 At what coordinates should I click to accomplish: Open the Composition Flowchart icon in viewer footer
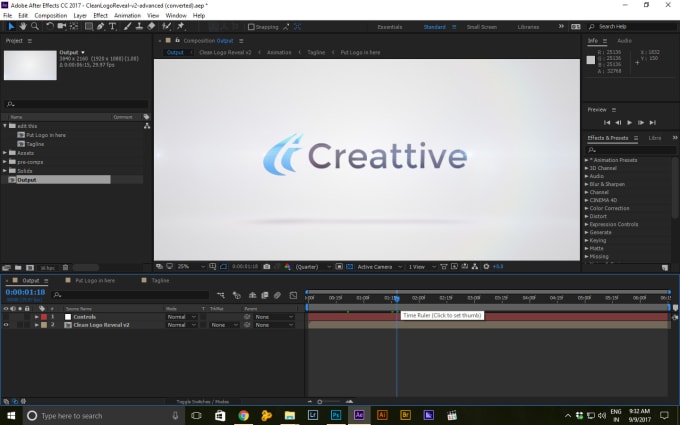(x=475, y=267)
